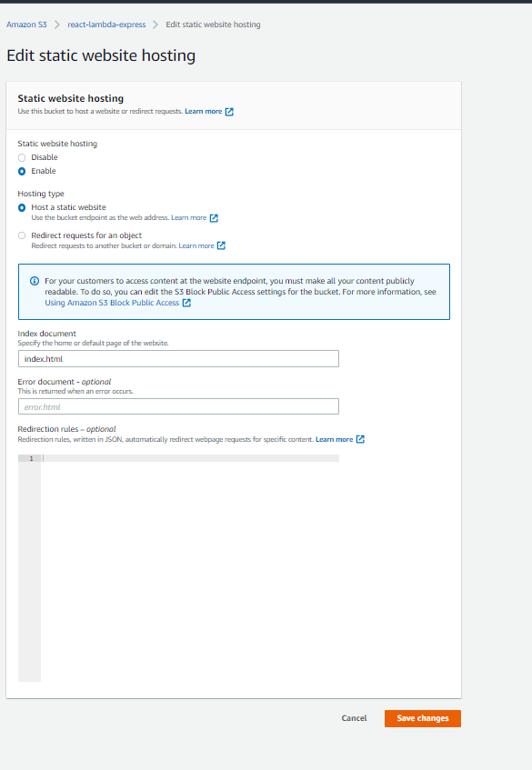Click the Redirection rules – optional label

pos(66,429)
